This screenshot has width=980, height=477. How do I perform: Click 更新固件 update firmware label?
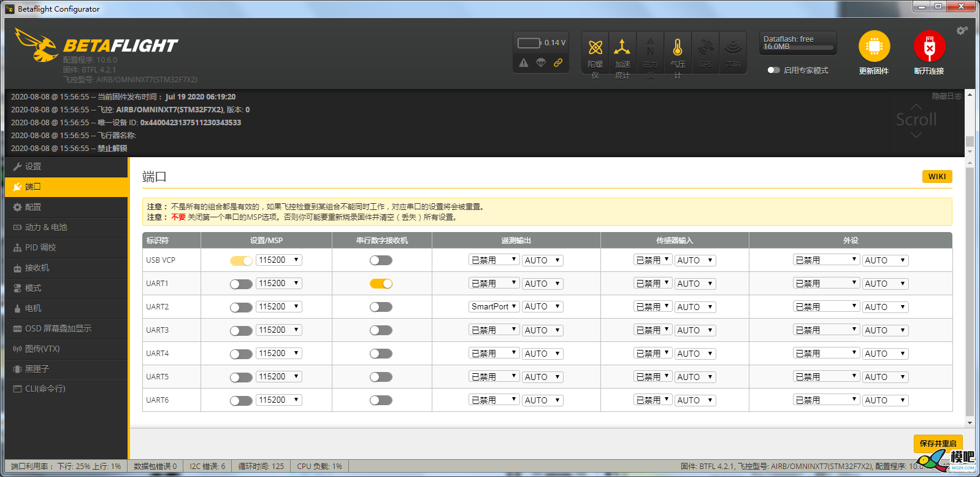coord(874,71)
